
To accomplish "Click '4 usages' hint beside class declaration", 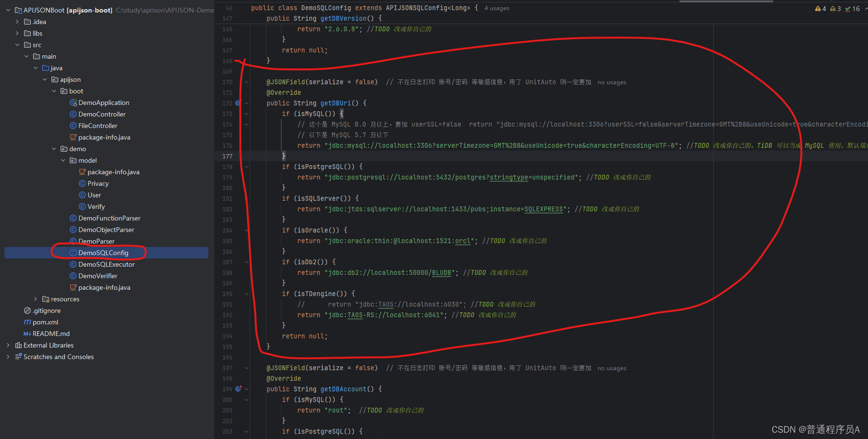I will tap(497, 8).
